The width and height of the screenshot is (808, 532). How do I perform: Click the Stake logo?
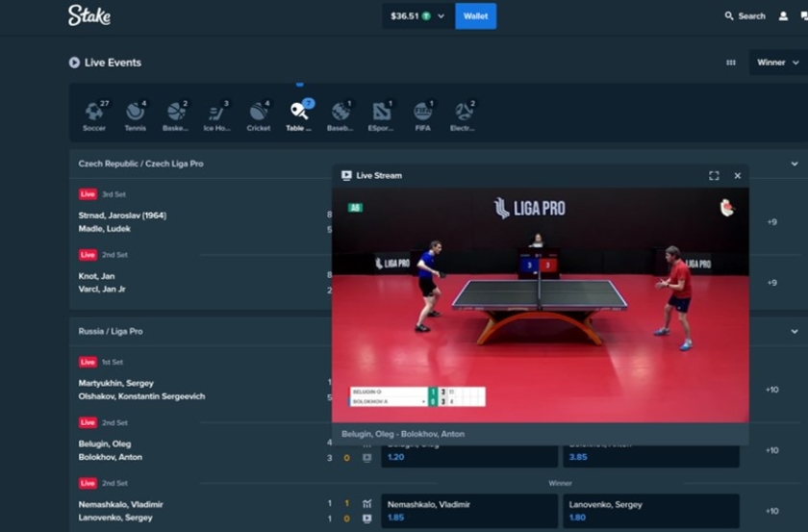89,15
